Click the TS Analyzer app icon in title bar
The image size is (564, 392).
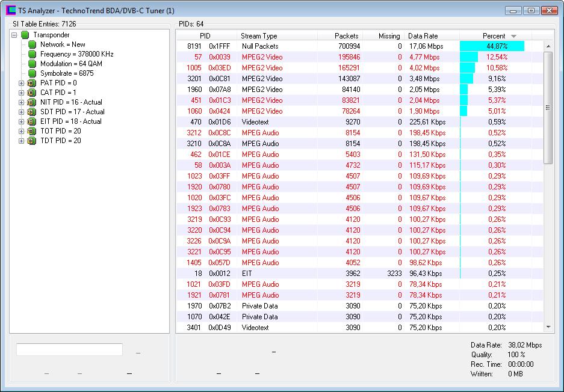11,10
